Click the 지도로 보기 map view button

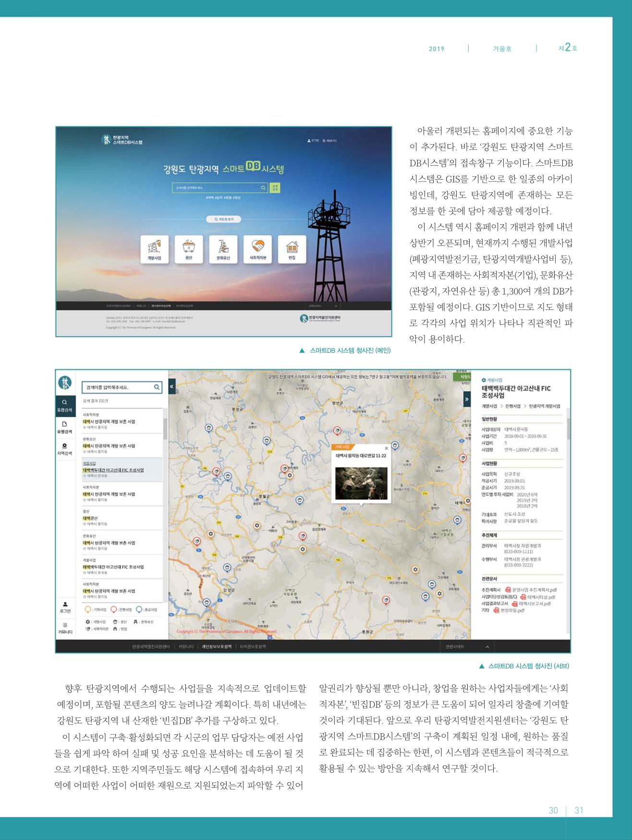click(x=224, y=219)
